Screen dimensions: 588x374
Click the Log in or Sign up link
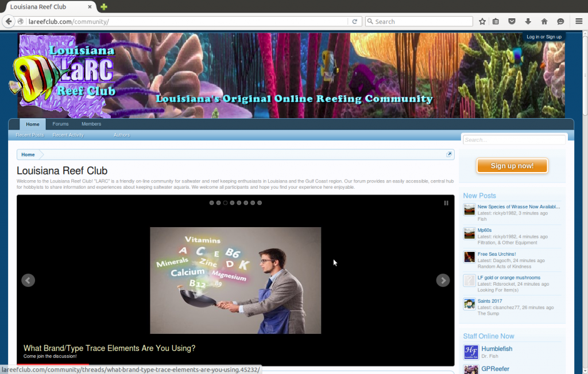point(544,37)
